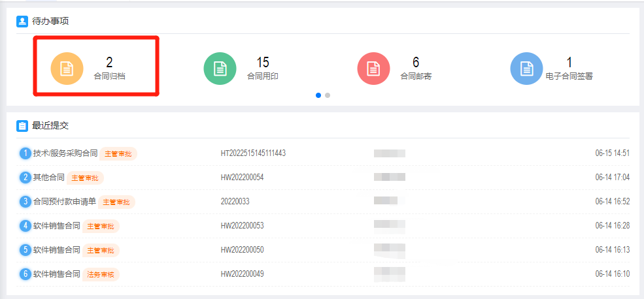Click the timestamp 06-14 16:52

[x=613, y=201]
